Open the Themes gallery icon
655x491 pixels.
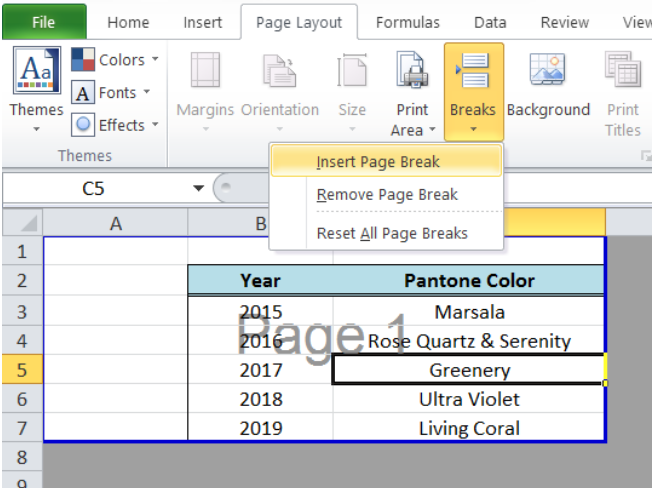tap(37, 70)
